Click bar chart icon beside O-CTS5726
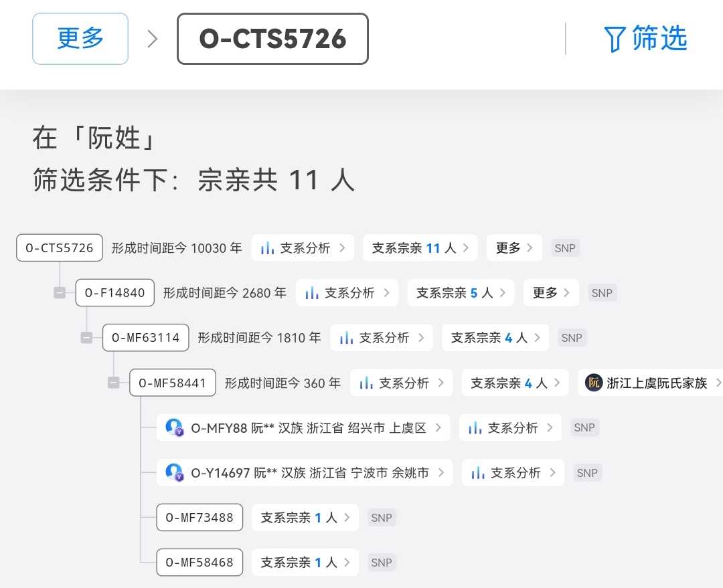723x588 pixels. tap(268, 248)
